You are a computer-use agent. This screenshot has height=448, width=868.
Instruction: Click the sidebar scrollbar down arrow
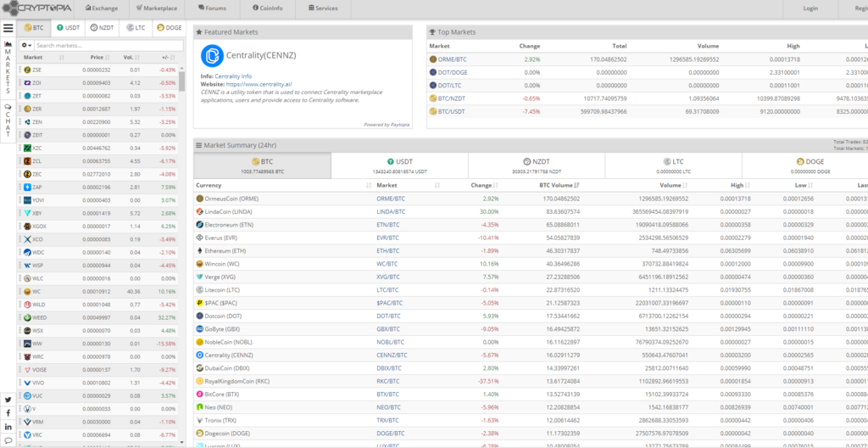(x=181, y=442)
